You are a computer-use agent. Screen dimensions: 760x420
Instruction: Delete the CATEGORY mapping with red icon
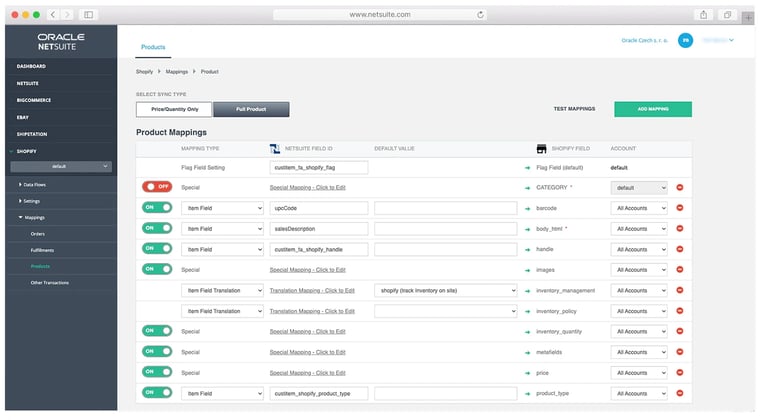point(680,187)
